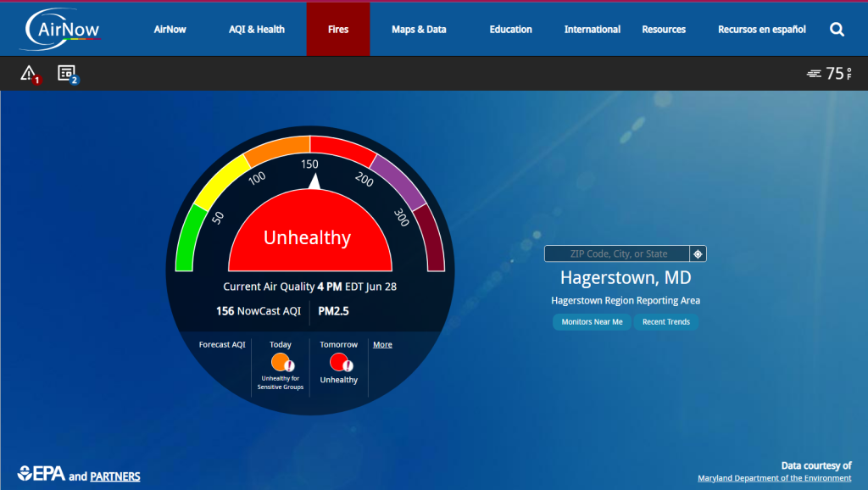Expand the AQI & Health menu

[257, 30]
